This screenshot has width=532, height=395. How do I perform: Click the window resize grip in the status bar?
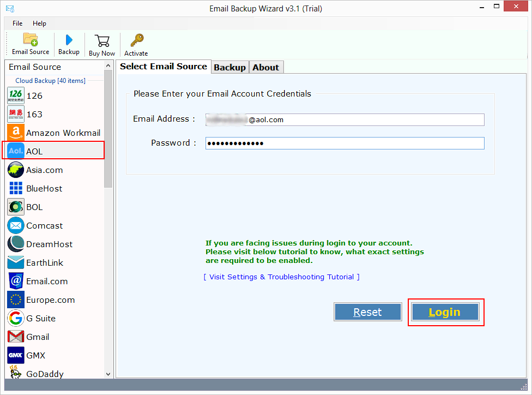coord(523,387)
